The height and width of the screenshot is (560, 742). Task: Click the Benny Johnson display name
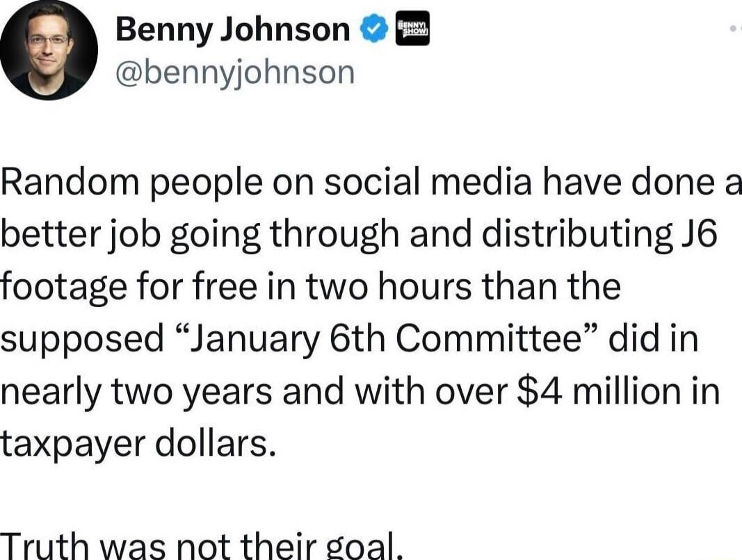[232, 28]
